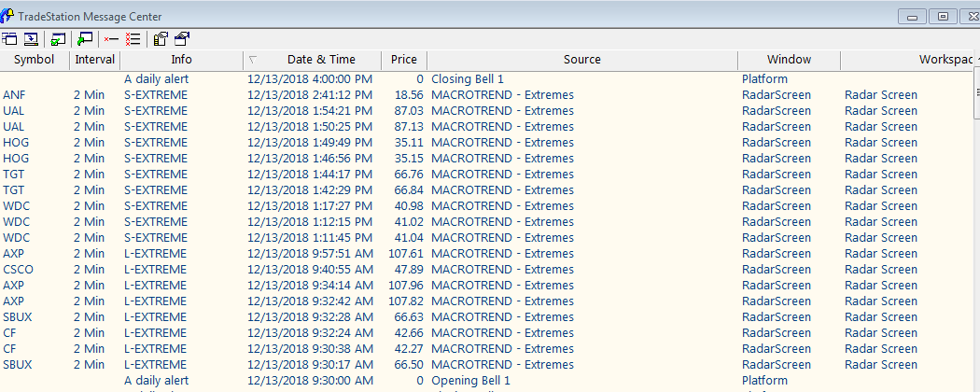Screen dimensions: 980x392
Task: Click the delete all messages icon
Action: [x=133, y=39]
